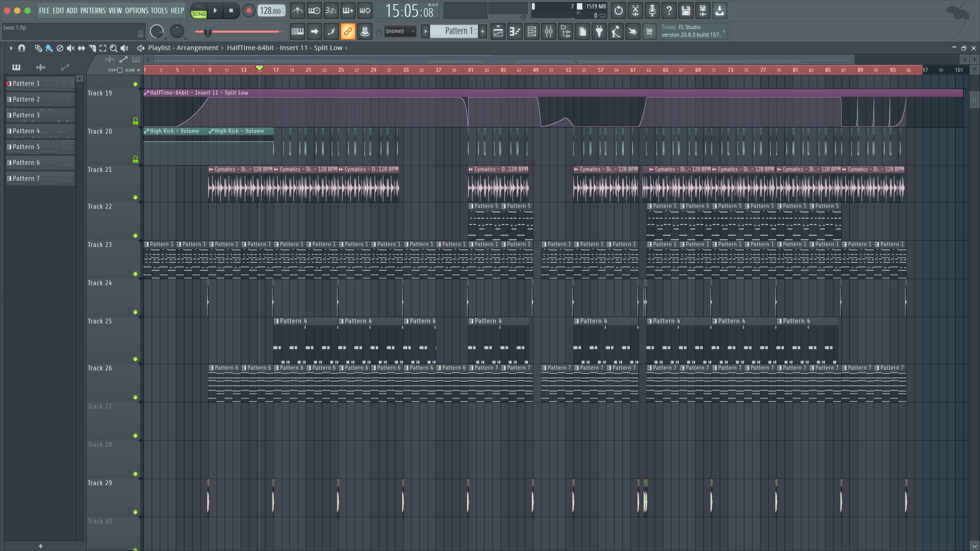Click the tempo 128.000 field
This screenshot has height=551, width=980.
pos(271,10)
